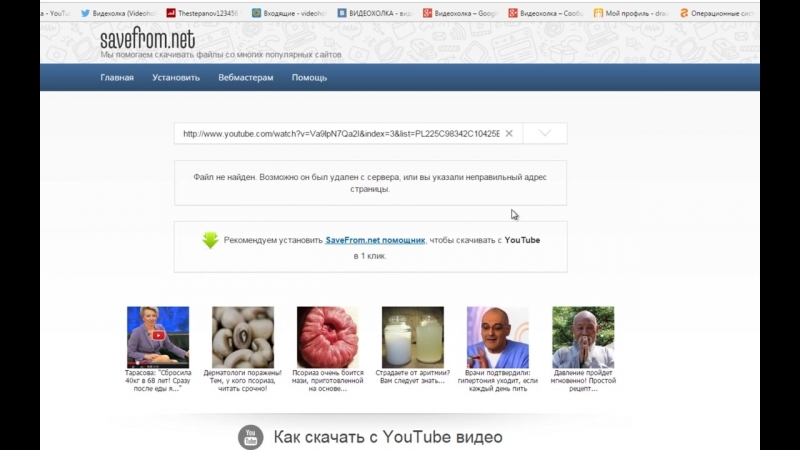Clear the URL with the X icon
The height and width of the screenshot is (450, 800).
click(509, 134)
